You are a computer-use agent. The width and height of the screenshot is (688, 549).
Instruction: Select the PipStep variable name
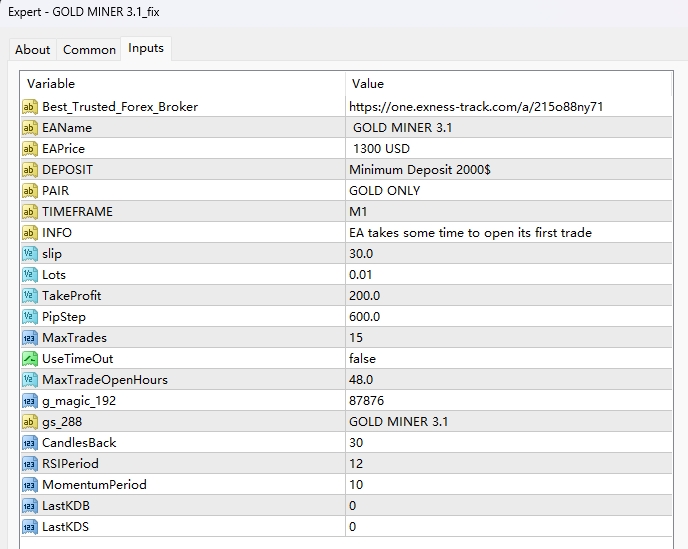pyautogui.click(x=64, y=317)
